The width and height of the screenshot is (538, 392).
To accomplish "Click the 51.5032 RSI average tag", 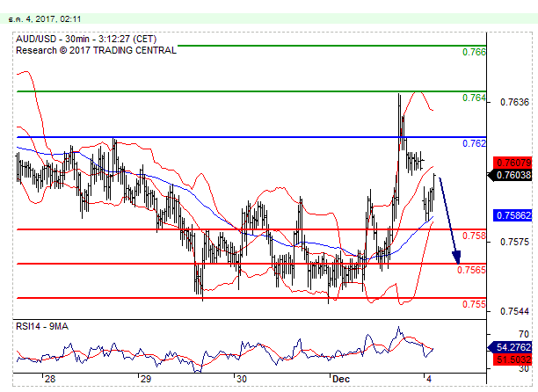I will [x=513, y=359].
